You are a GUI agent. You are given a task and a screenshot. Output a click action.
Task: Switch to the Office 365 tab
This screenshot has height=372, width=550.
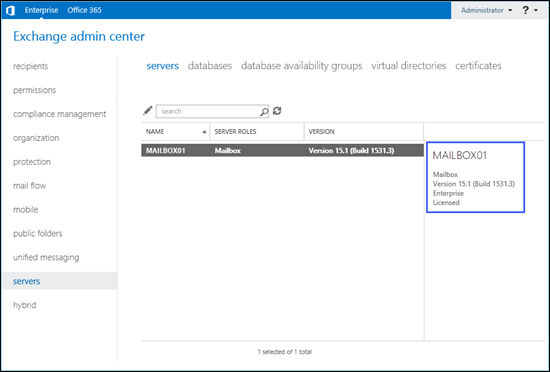85,10
